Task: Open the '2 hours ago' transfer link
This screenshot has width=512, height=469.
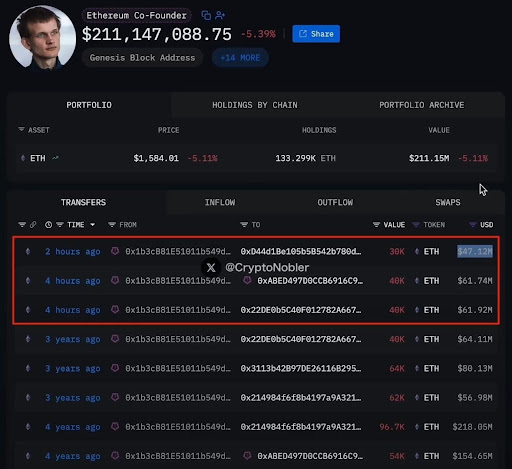Action: point(73,251)
